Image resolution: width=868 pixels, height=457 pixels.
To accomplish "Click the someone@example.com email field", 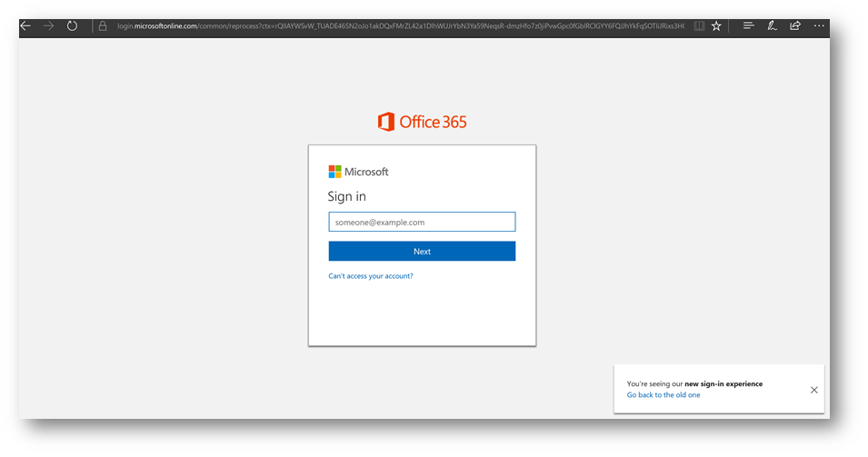I will point(422,222).
